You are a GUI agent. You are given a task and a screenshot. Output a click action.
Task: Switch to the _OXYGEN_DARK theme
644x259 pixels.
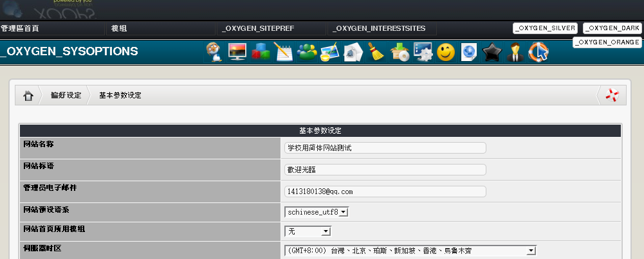[x=612, y=28]
